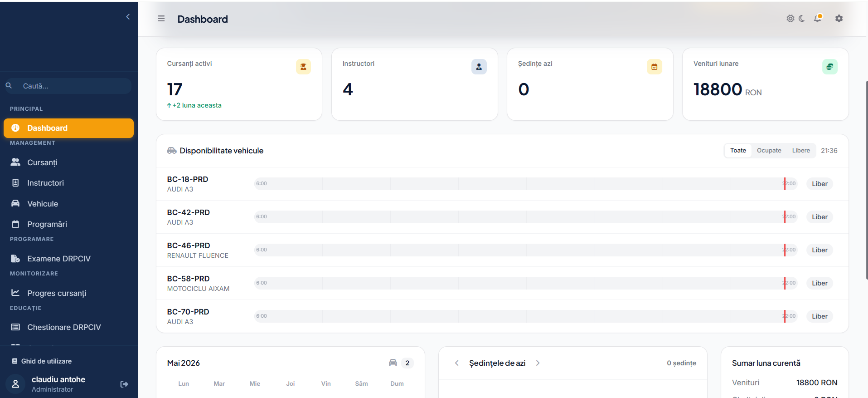Click the Progres cursanți chart icon

(15, 293)
